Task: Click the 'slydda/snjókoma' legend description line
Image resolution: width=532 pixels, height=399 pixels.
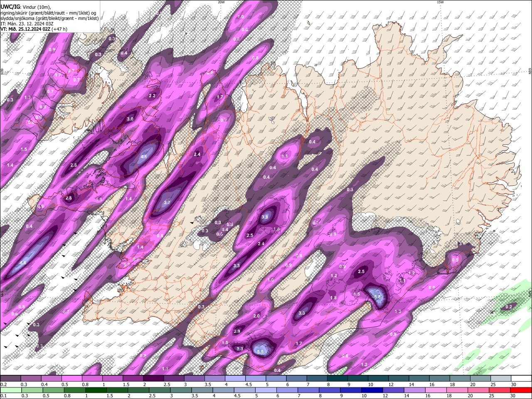Action: 49,18
